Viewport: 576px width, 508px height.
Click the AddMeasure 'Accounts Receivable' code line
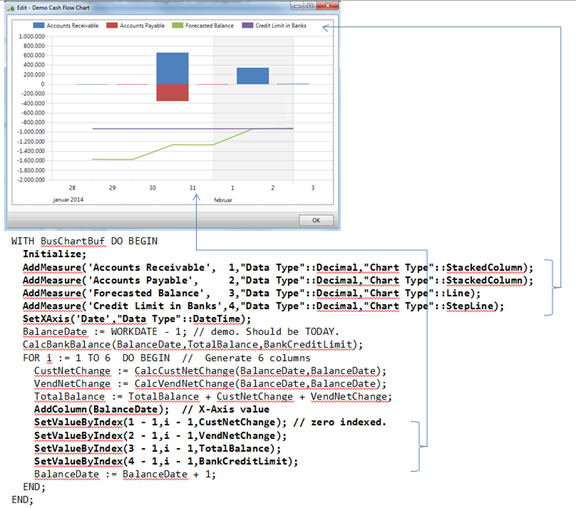coord(278,268)
